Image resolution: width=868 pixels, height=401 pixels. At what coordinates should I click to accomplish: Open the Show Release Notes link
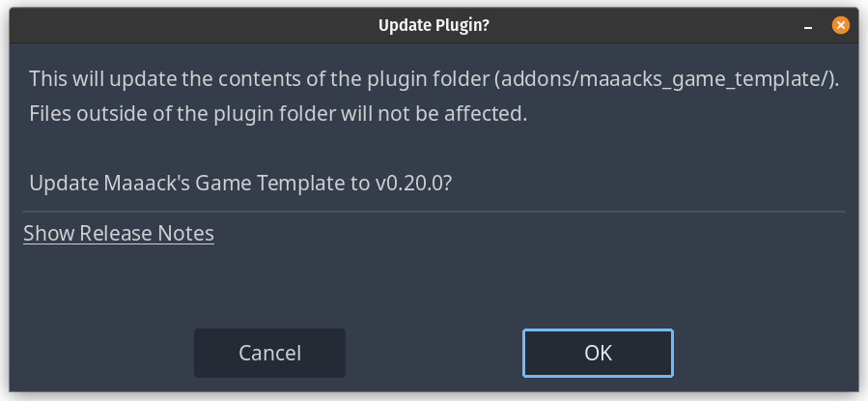coord(119,233)
